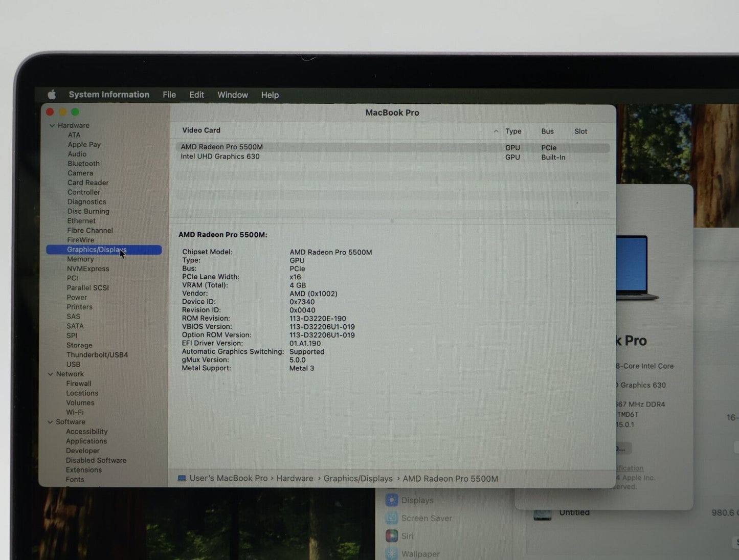
Task: Select PCI in the sidebar
Action: [x=73, y=278]
